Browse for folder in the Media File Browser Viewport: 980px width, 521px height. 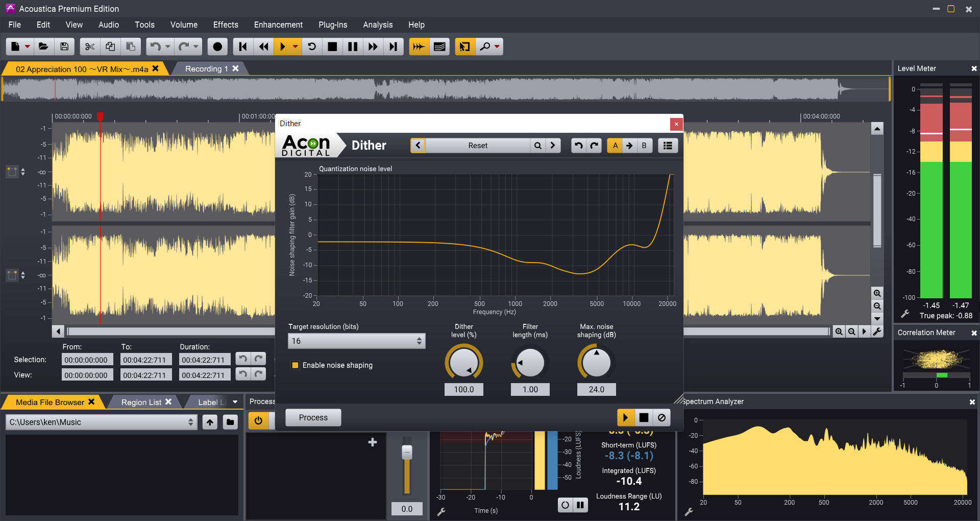(x=230, y=422)
